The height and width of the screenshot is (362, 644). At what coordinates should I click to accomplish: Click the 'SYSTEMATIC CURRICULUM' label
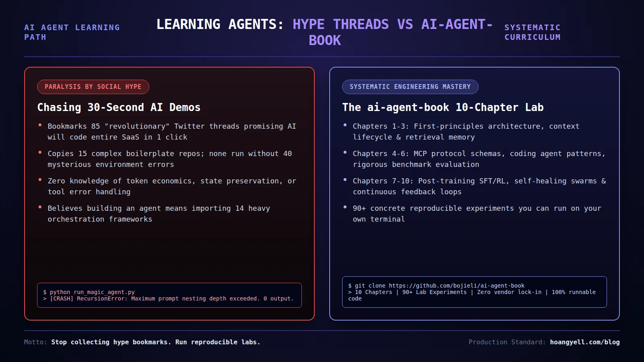point(532,32)
